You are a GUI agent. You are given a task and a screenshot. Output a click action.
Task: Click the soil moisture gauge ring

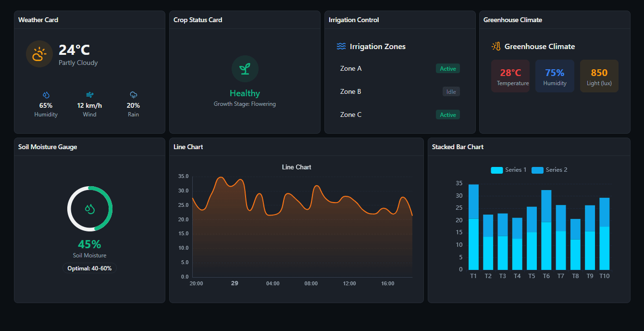[89, 186]
